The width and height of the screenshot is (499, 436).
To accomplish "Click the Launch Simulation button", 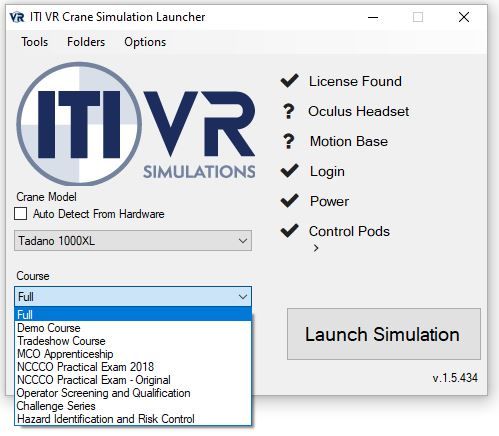I will 384,334.
